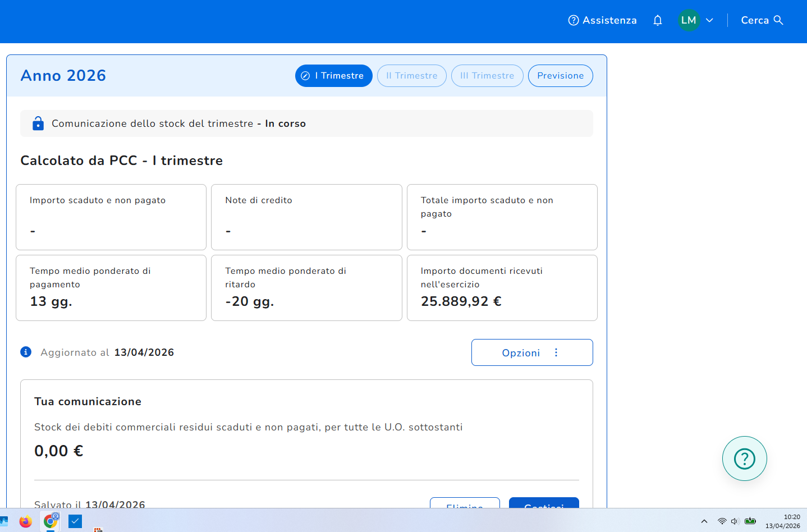This screenshot has width=807, height=532.
Task: Click the three-dot icon in Opzioni
Action: (556, 352)
